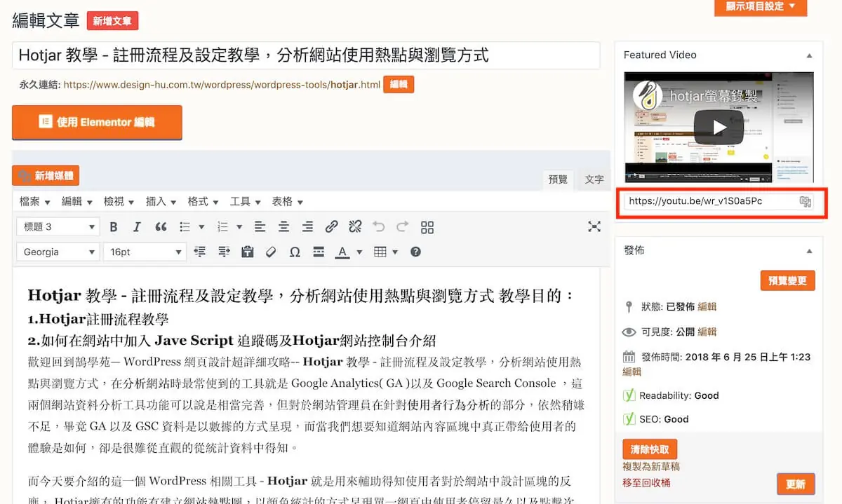Switch to the 文字 text tab

click(594, 179)
